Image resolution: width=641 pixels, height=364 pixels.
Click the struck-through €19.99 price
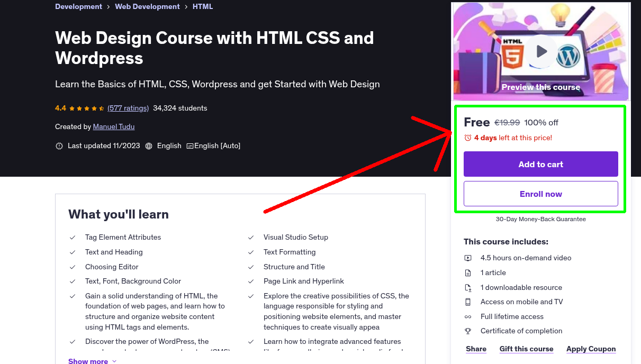pyautogui.click(x=507, y=123)
